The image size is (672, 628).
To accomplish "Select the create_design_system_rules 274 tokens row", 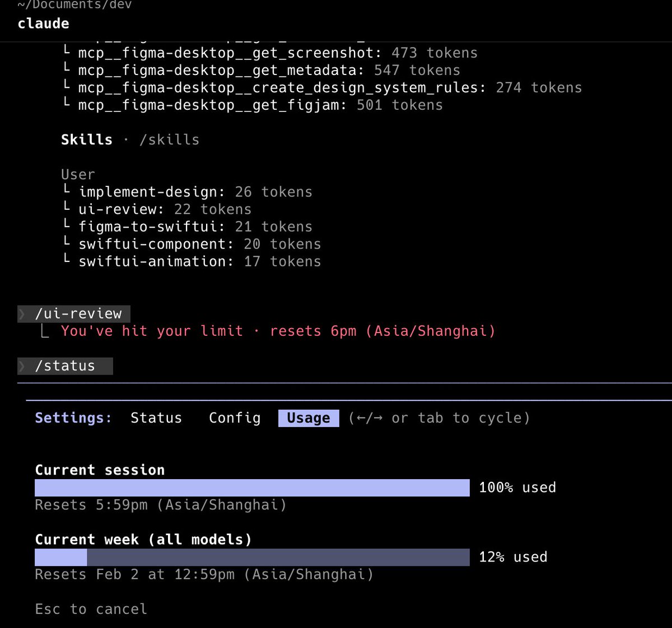I will [322, 88].
